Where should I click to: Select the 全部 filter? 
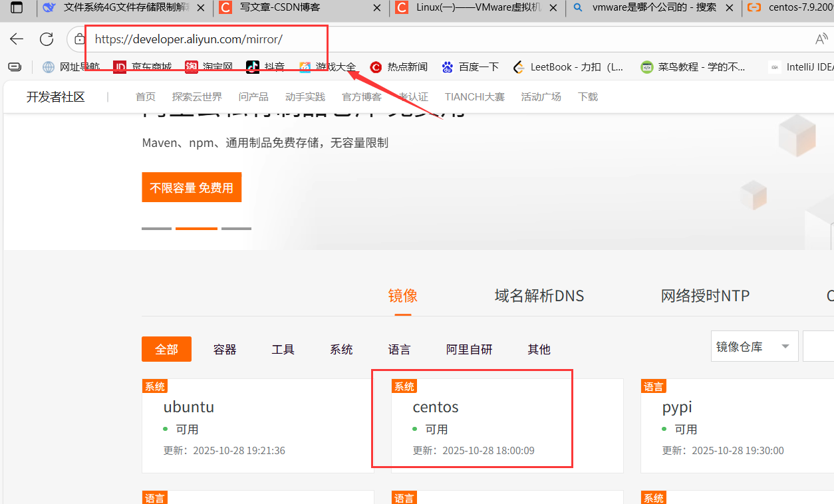coord(166,349)
